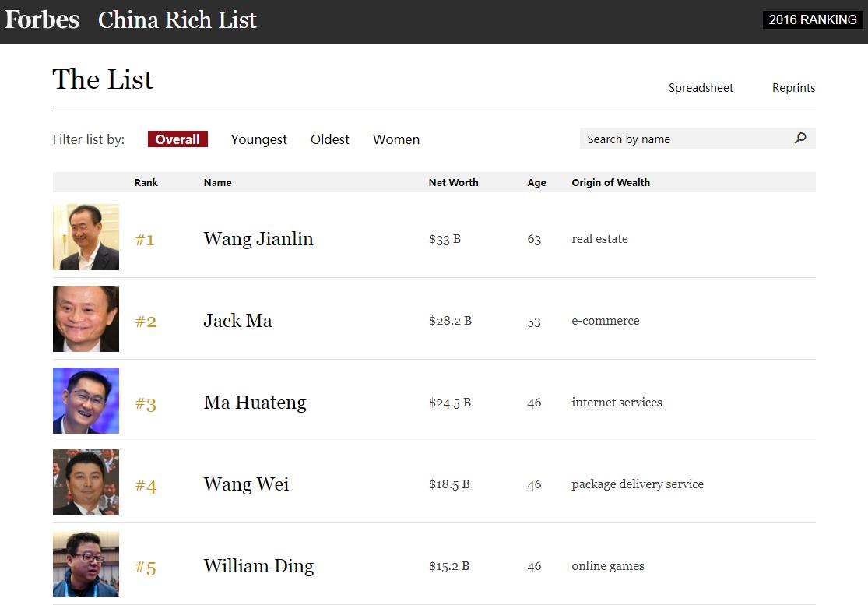This screenshot has height=605, width=868.
Task: Open Wang Jianlin's profile name link
Action: pyautogui.click(x=258, y=239)
